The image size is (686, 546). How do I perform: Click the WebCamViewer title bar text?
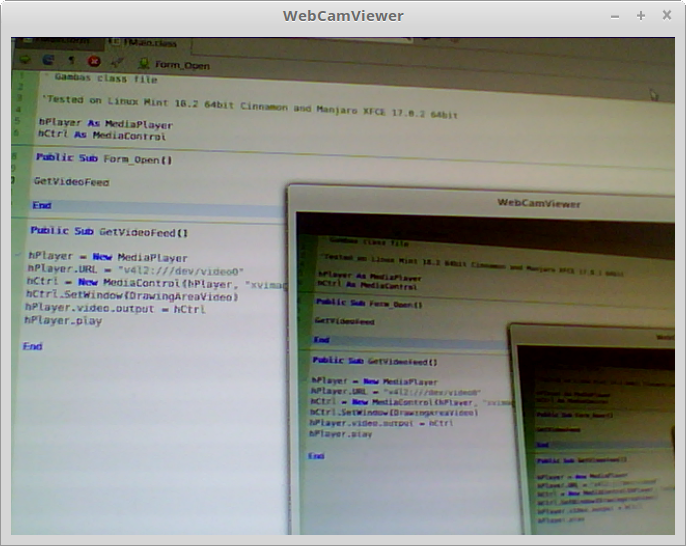coord(343,16)
